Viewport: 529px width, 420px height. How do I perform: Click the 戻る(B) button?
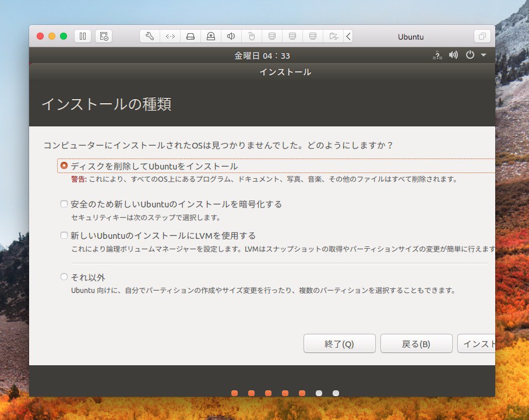point(416,344)
